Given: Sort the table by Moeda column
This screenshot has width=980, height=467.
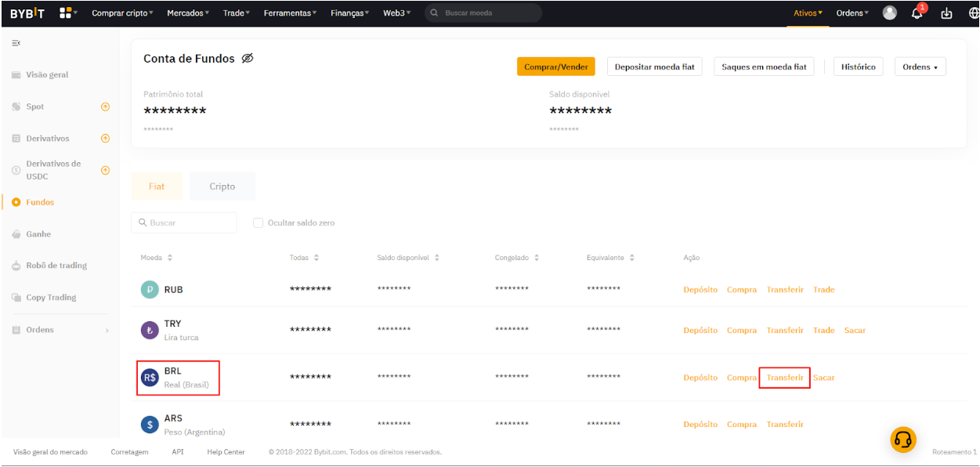Looking at the screenshot, I should click(x=170, y=258).
